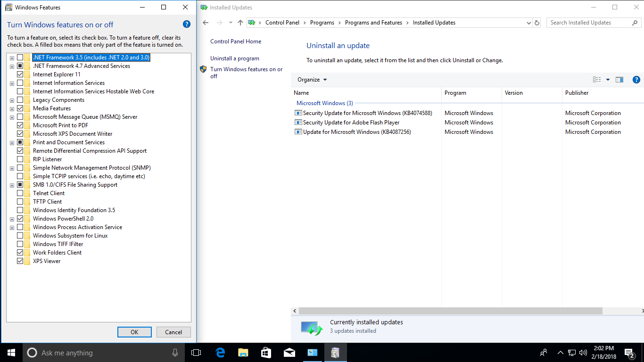Screen dimensions: 644x362
Task: Click the Ask me anything search box
Action: point(103,353)
